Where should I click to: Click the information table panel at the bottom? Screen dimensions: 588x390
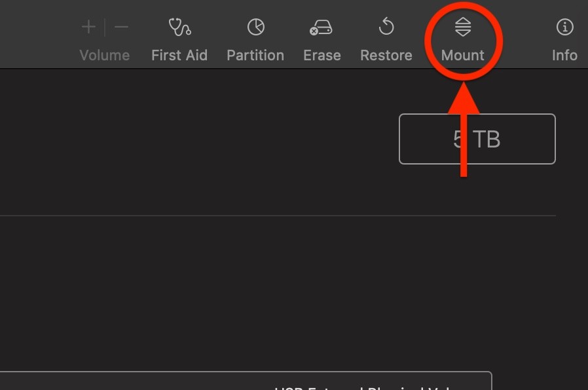(246, 381)
